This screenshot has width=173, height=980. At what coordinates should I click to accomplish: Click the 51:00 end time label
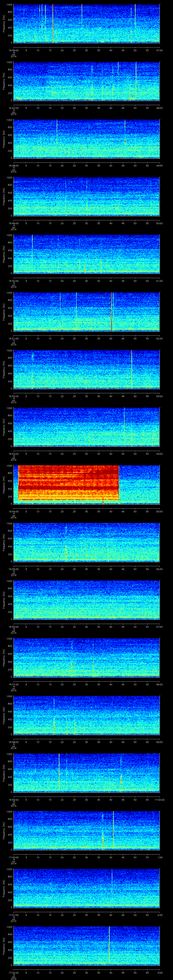[x=159, y=281]
